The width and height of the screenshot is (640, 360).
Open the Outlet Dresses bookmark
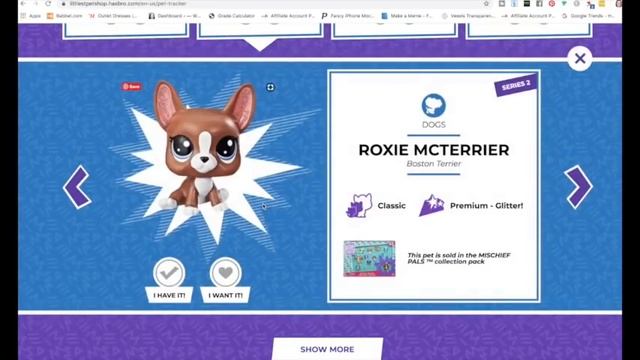tap(113, 16)
